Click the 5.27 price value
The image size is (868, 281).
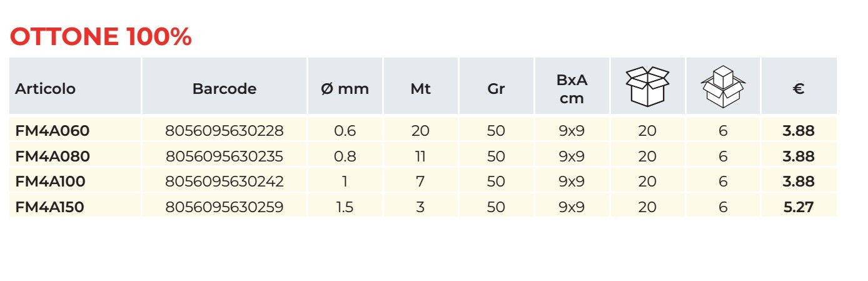(799, 207)
